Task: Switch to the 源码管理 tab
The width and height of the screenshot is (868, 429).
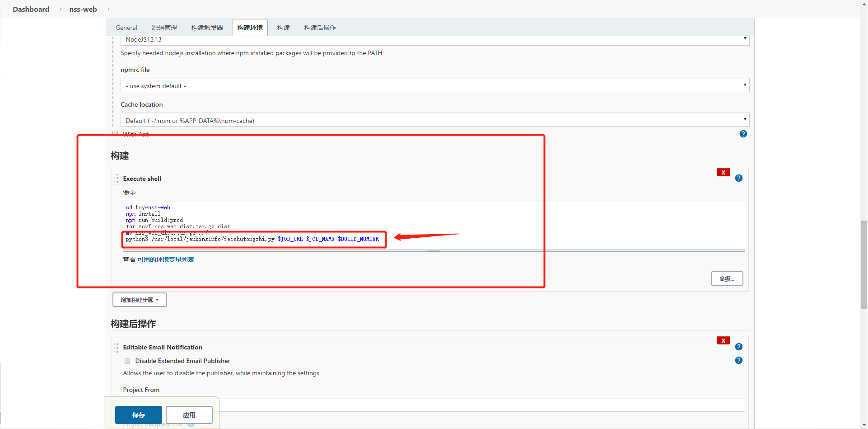Action: 164,28
